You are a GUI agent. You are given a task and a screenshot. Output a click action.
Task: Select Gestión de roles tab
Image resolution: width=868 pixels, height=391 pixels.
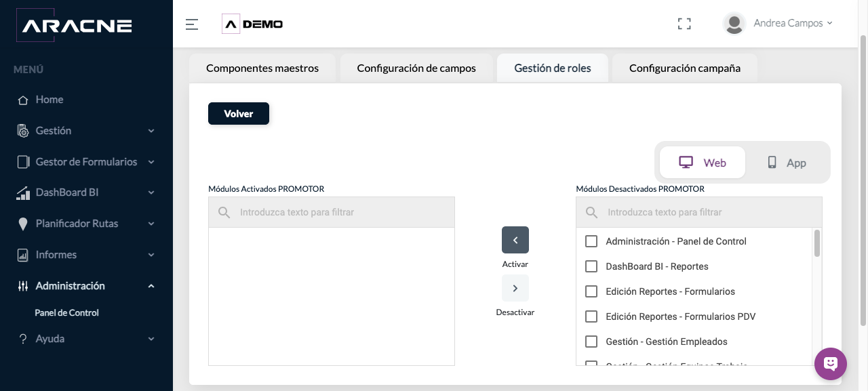tap(553, 68)
